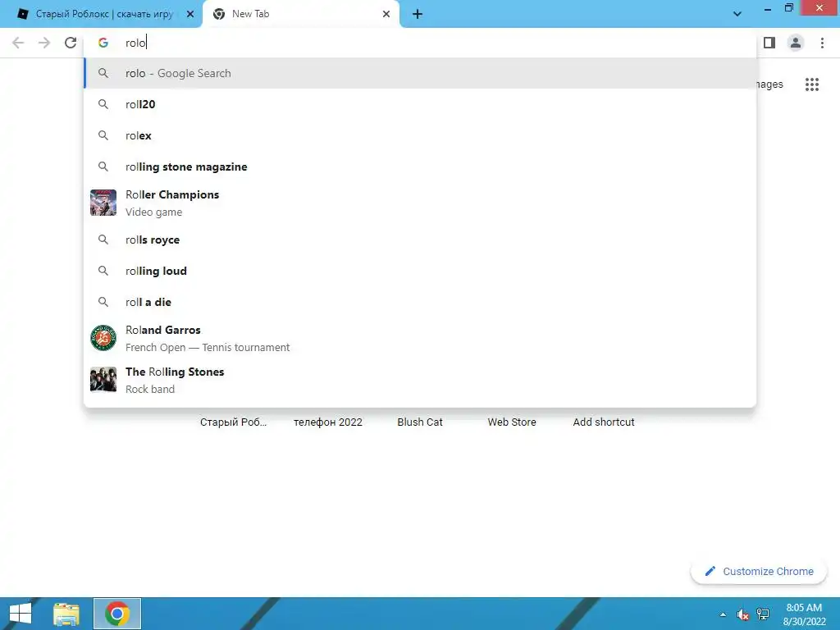Click search icon beside rolls royce
This screenshot has height=630, width=840.
(x=103, y=240)
